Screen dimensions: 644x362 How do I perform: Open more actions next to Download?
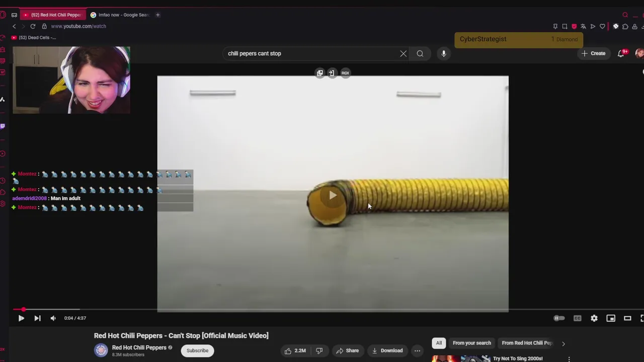point(417,350)
